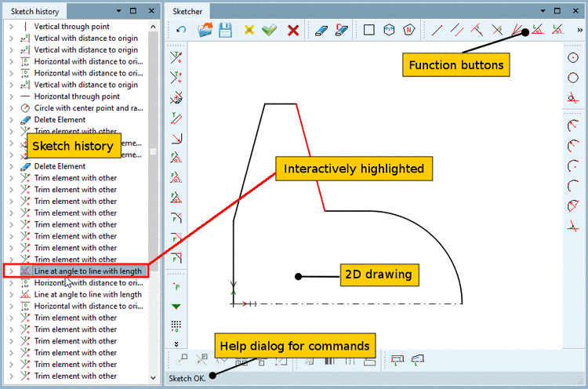The width and height of the screenshot is (588, 389).
Task: Show more top toolbar buttons with double chevron
Action: tap(579, 30)
